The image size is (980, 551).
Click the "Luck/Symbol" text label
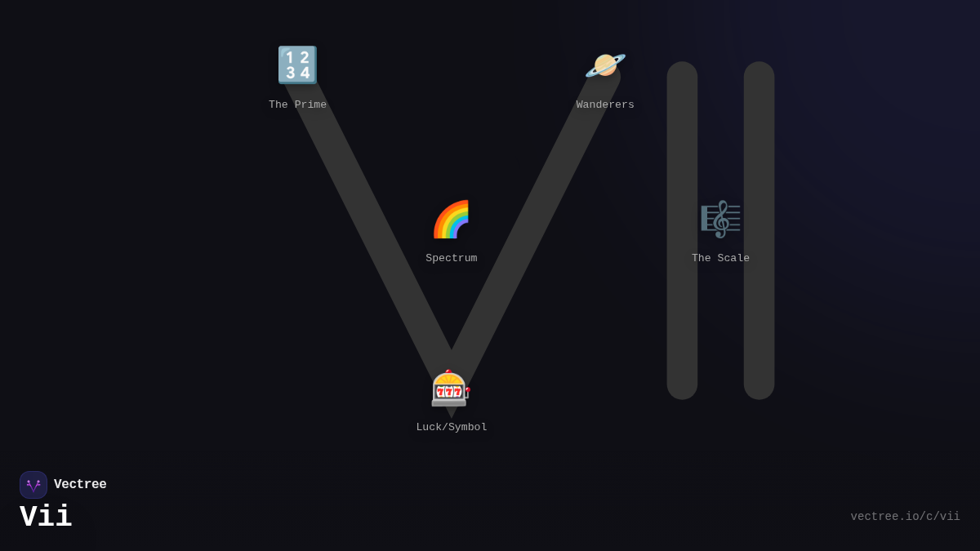click(451, 428)
